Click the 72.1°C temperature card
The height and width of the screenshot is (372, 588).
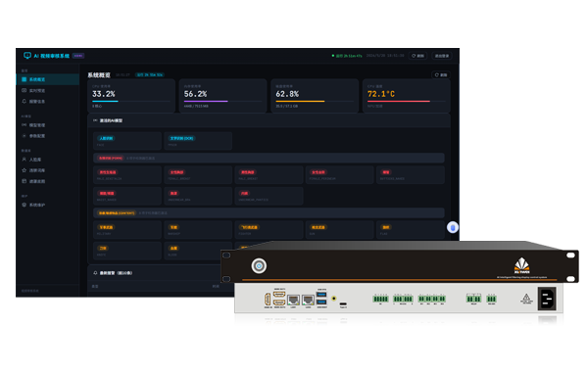click(406, 96)
